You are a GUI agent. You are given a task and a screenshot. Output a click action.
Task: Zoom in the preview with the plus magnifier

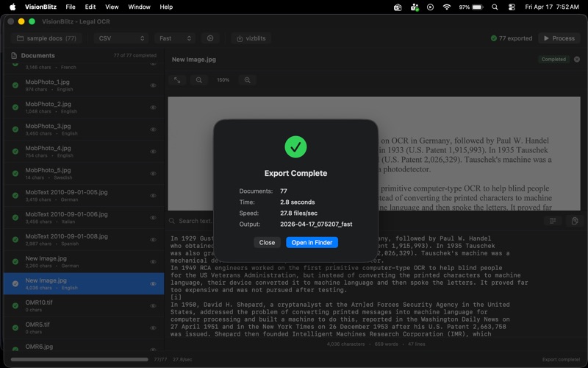pos(247,80)
